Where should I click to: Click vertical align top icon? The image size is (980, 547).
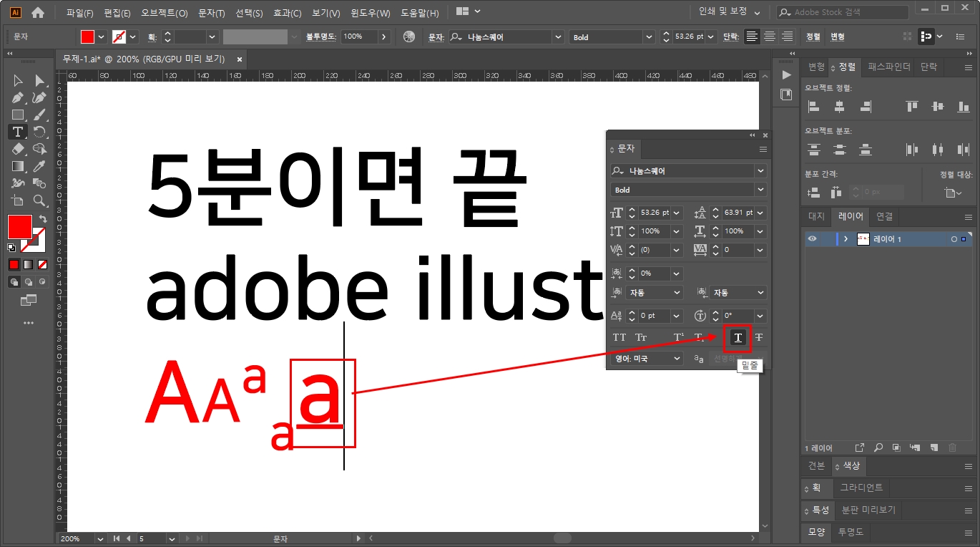coord(911,107)
